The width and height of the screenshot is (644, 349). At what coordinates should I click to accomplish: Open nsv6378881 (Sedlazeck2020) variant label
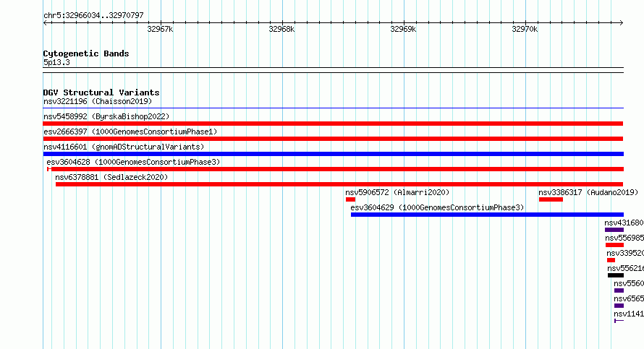tap(111, 177)
